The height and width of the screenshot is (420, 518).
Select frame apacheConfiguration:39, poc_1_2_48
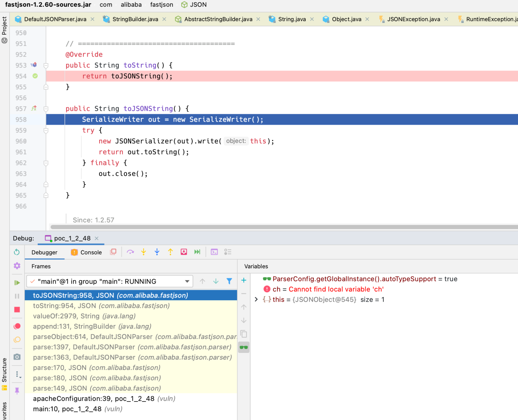131,399
